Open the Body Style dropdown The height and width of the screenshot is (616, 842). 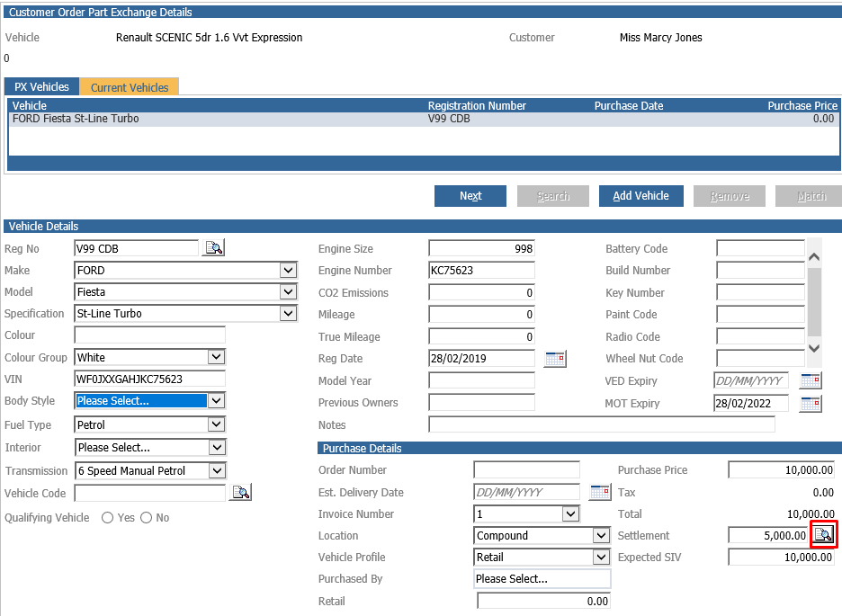pyautogui.click(x=217, y=401)
